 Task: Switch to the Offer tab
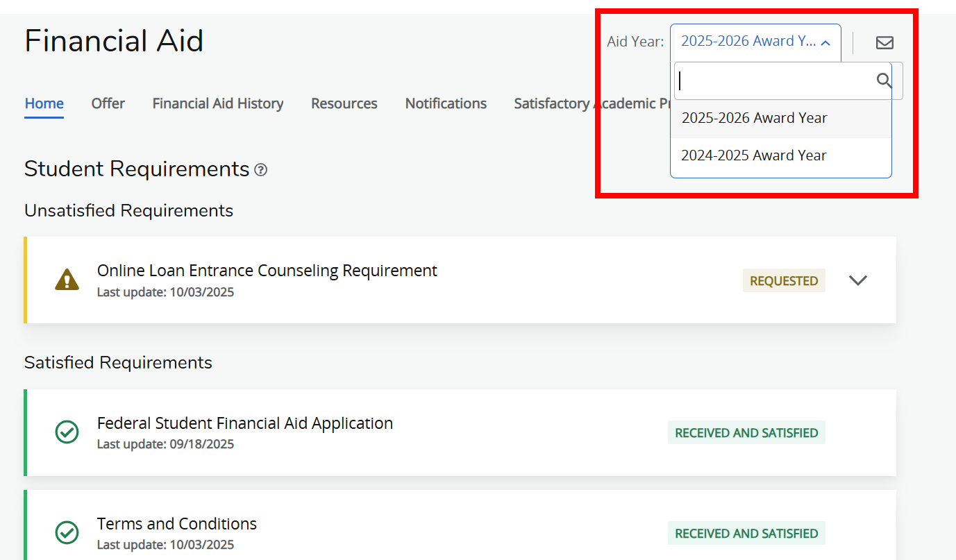(108, 103)
